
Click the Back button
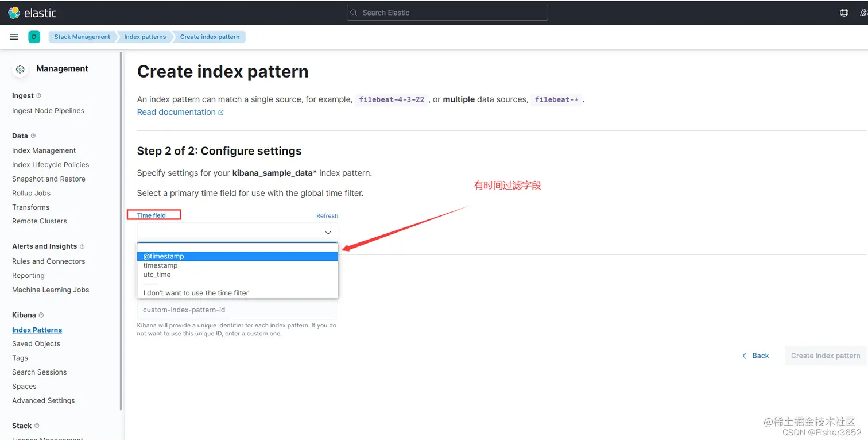755,356
